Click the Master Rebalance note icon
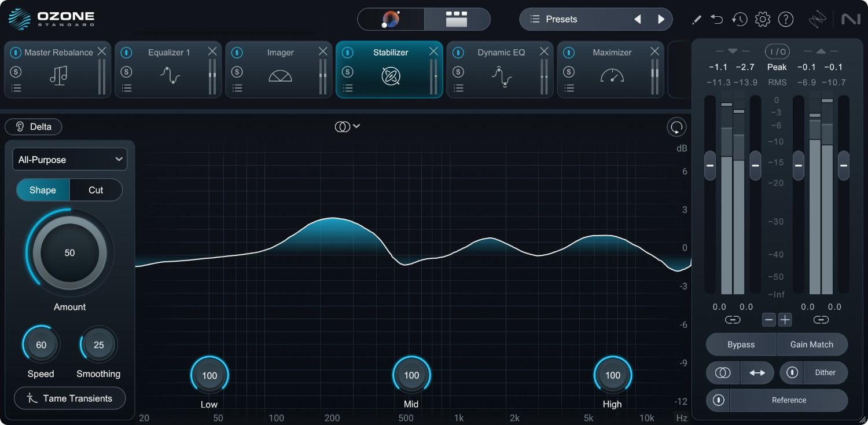 coord(57,76)
